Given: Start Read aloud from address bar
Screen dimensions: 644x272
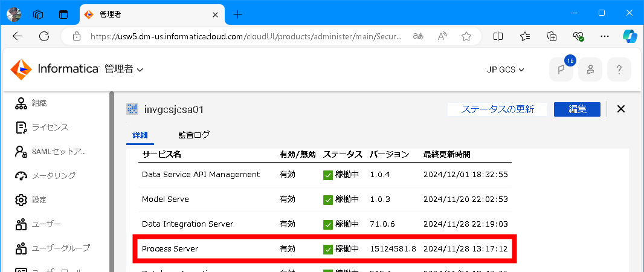Looking at the screenshot, I should (442, 36).
